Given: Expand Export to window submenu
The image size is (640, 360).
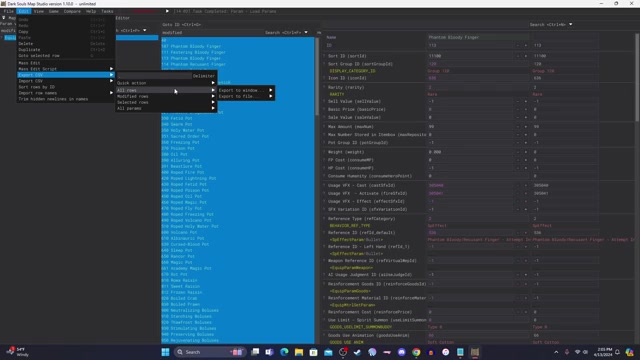Looking at the screenshot, I should click(x=245, y=90).
